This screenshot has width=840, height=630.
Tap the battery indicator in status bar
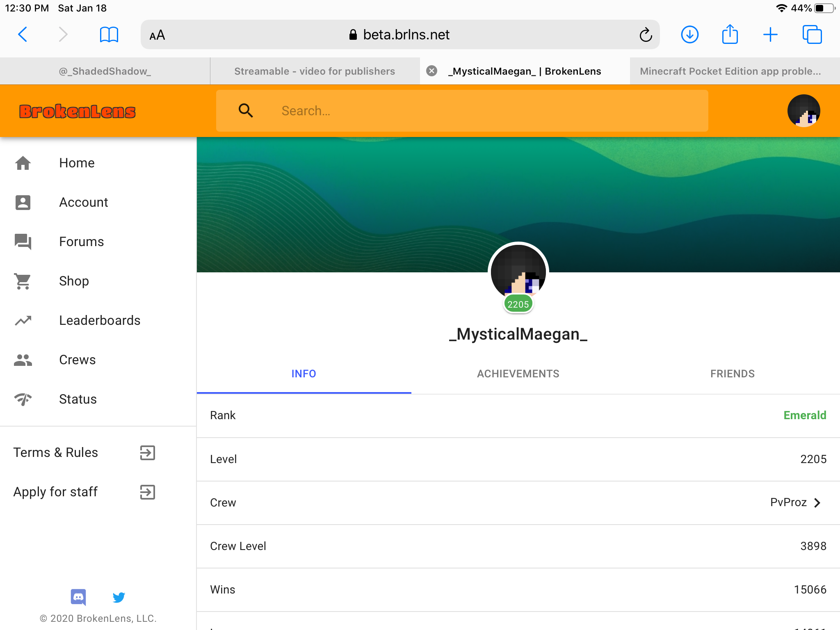click(x=824, y=8)
